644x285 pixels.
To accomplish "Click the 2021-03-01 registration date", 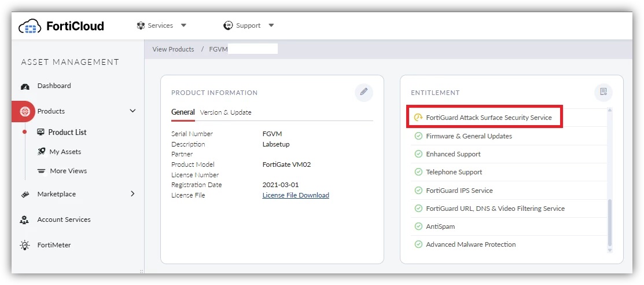I will click(281, 185).
